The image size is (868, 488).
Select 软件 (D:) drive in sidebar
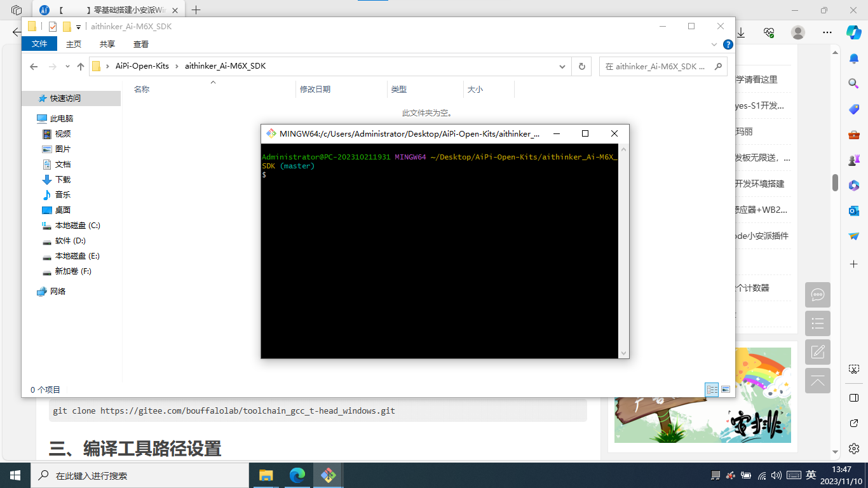(x=71, y=241)
